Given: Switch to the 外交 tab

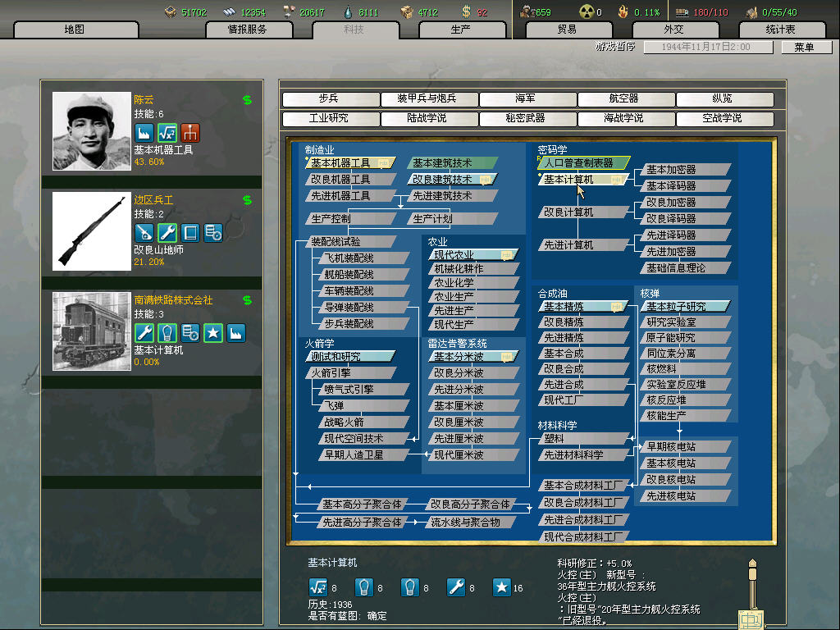Looking at the screenshot, I should point(673,30).
